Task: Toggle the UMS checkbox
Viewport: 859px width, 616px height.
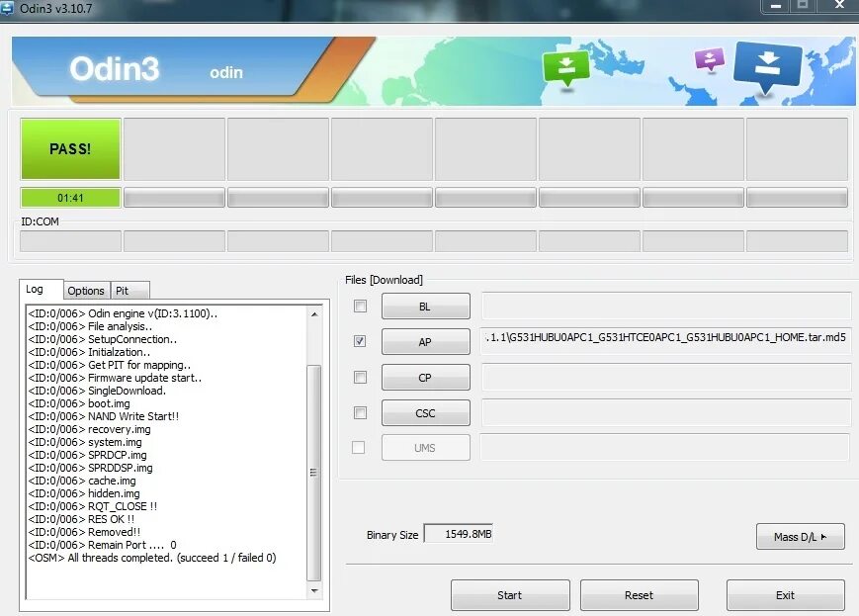Action: [x=358, y=448]
